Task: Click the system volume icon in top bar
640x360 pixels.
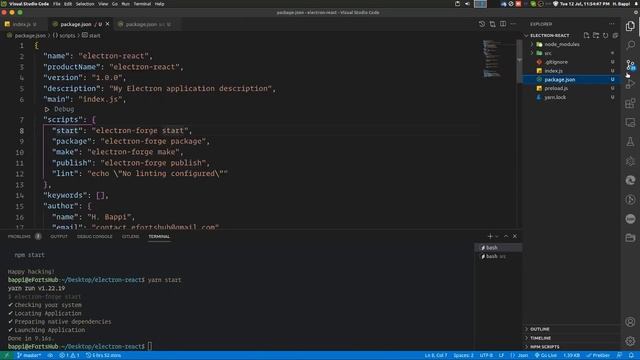Action: point(467,4)
